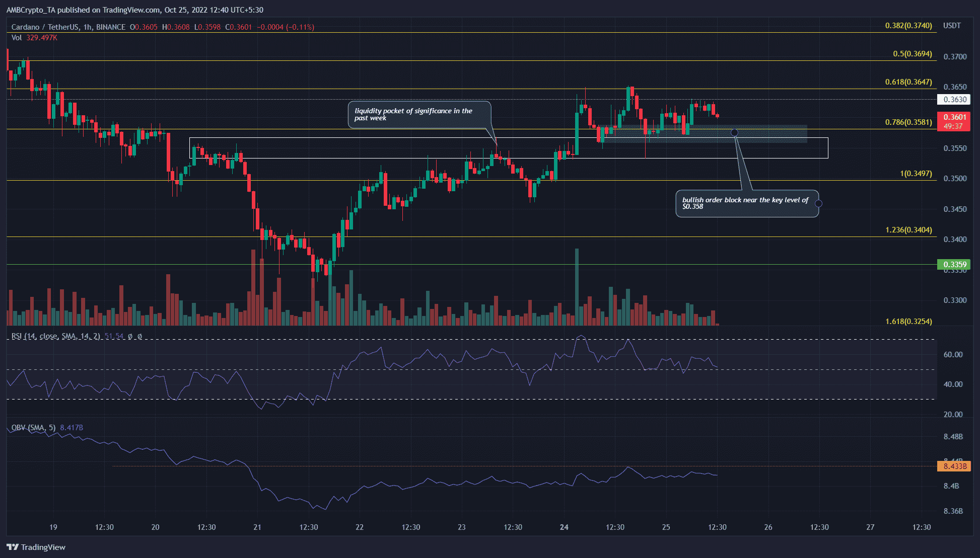Click the tall volume bar at date 24
Screen dimensions: 980x558
[577, 287]
